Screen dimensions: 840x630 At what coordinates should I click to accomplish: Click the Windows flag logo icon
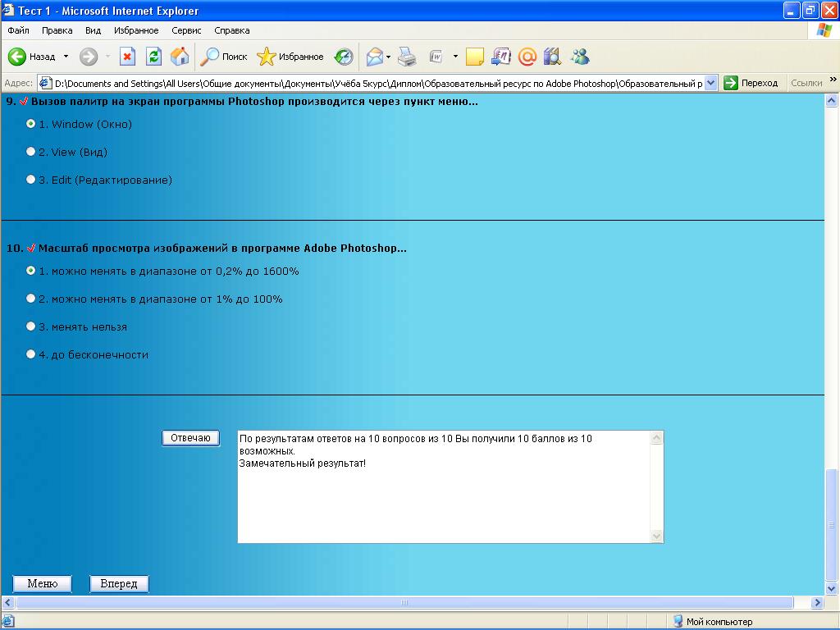tap(824, 30)
